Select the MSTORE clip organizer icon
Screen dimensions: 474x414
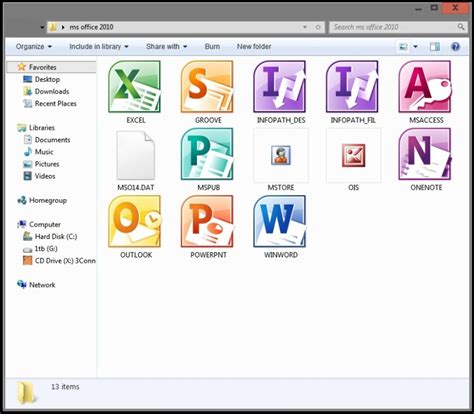pos(281,155)
